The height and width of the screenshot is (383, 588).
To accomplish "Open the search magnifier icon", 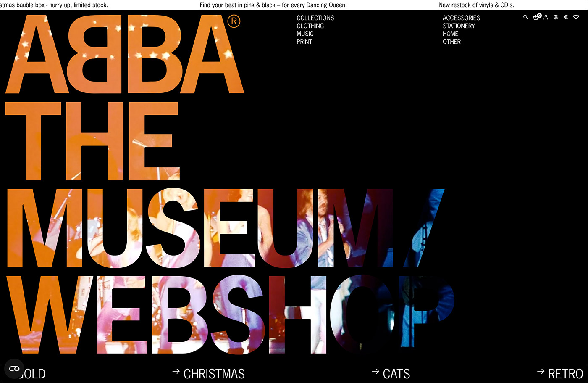I will [525, 17].
